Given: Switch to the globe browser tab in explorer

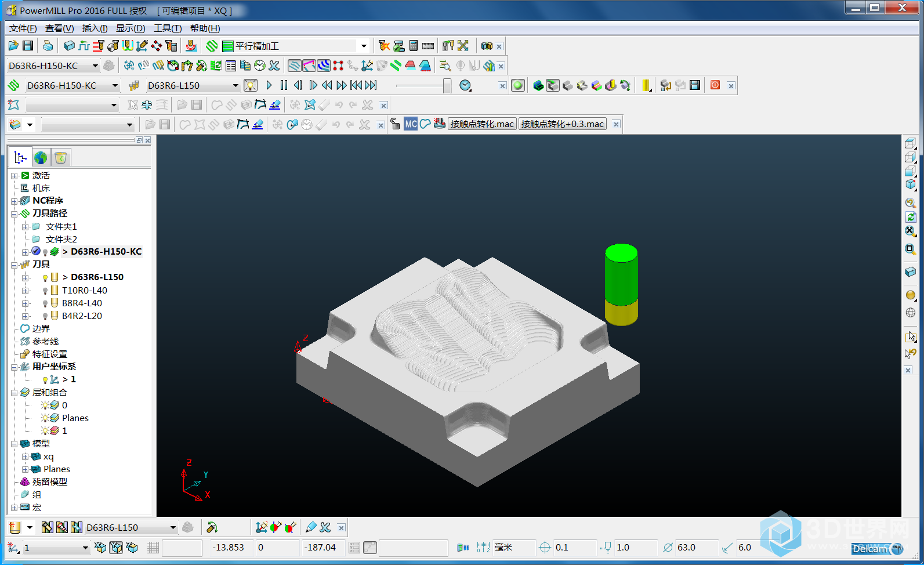Looking at the screenshot, I should 41,157.
